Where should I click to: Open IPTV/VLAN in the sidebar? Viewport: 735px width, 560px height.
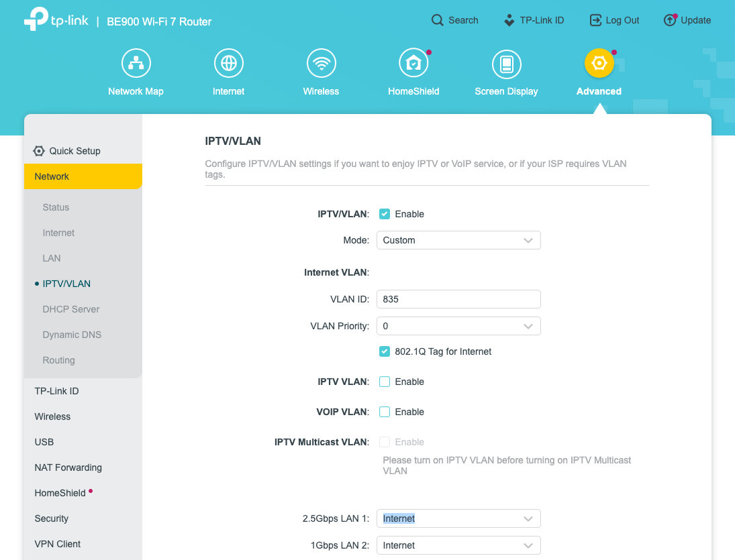[66, 284]
